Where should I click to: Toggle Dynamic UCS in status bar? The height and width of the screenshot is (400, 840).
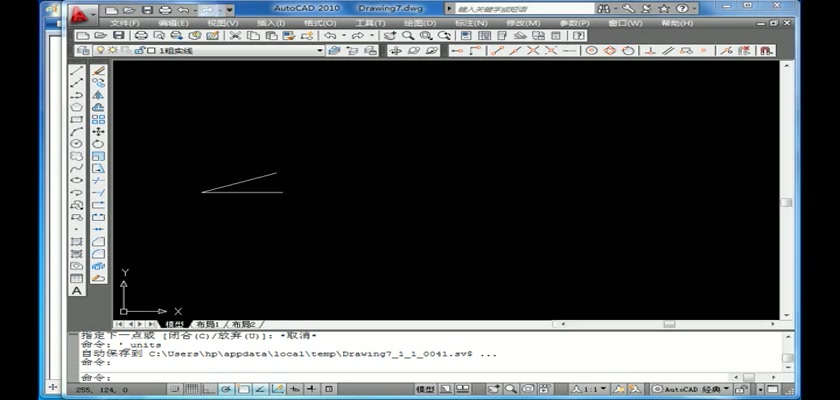(x=278, y=389)
